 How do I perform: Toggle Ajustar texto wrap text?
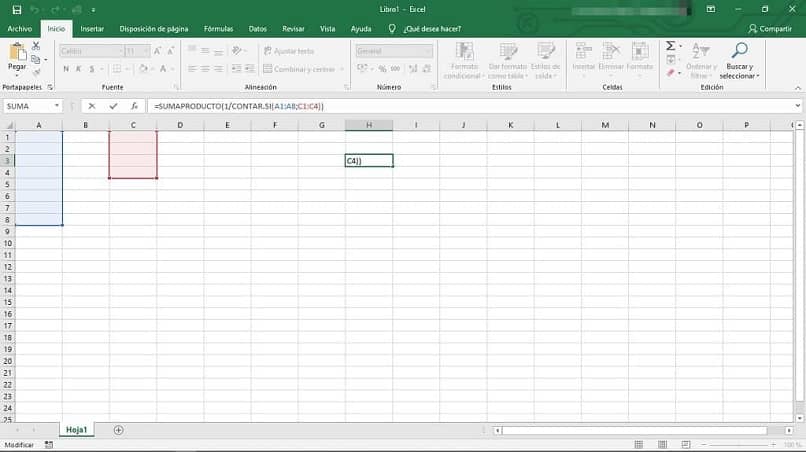(x=288, y=51)
